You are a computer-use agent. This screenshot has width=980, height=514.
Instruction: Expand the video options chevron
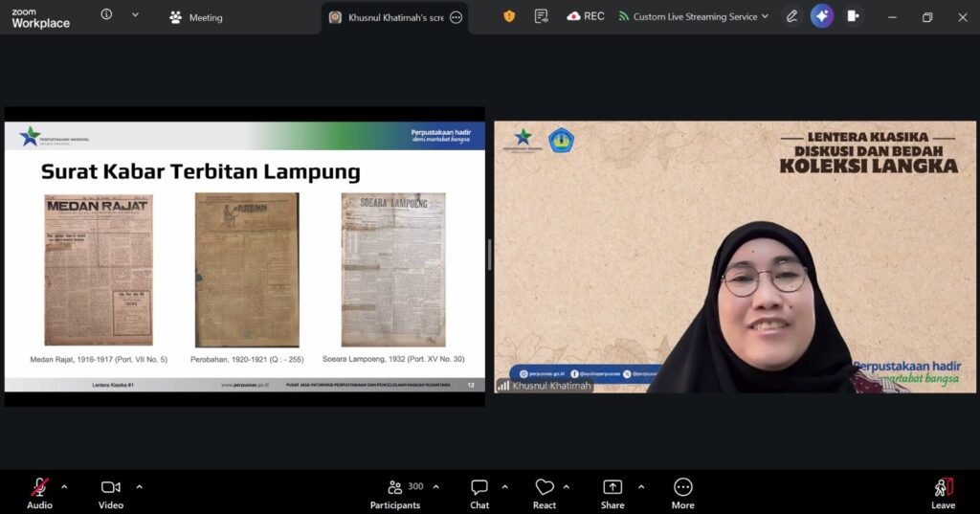tap(139, 486)
